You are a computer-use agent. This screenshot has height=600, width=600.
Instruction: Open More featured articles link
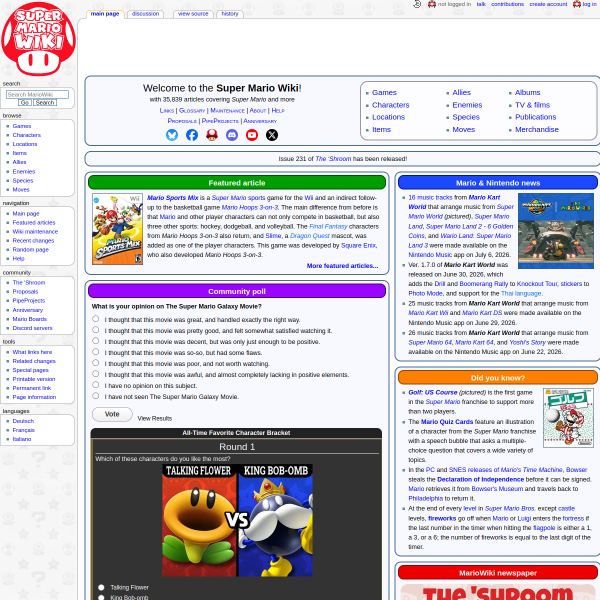click(342, 266)
